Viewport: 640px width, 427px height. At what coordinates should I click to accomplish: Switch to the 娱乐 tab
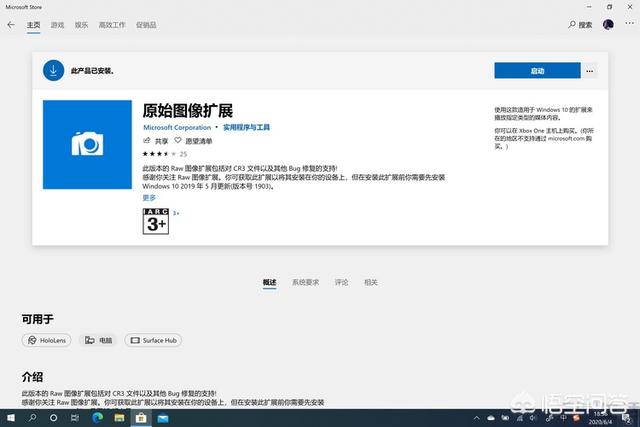click(x=81, y=25)
